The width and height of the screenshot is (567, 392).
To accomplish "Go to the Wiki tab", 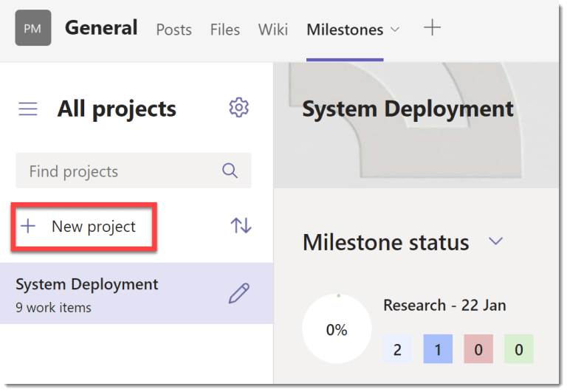I will (x=273, y=30).
